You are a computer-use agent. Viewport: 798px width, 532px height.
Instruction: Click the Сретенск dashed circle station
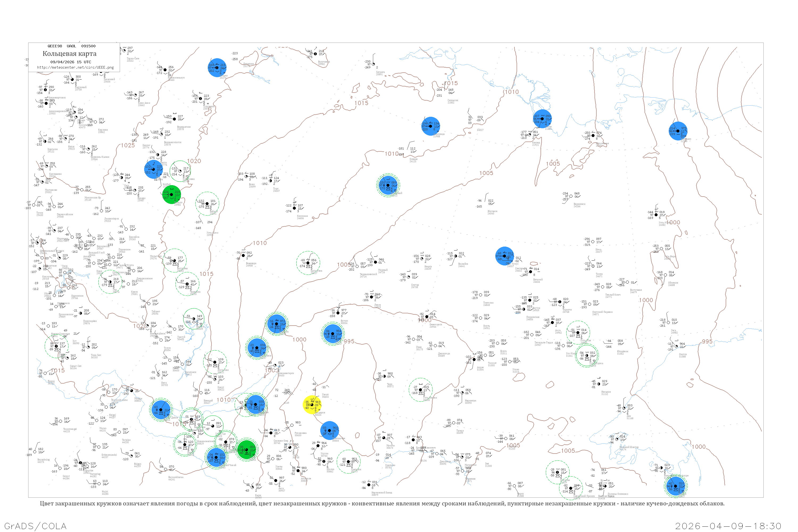click(348, 462)
